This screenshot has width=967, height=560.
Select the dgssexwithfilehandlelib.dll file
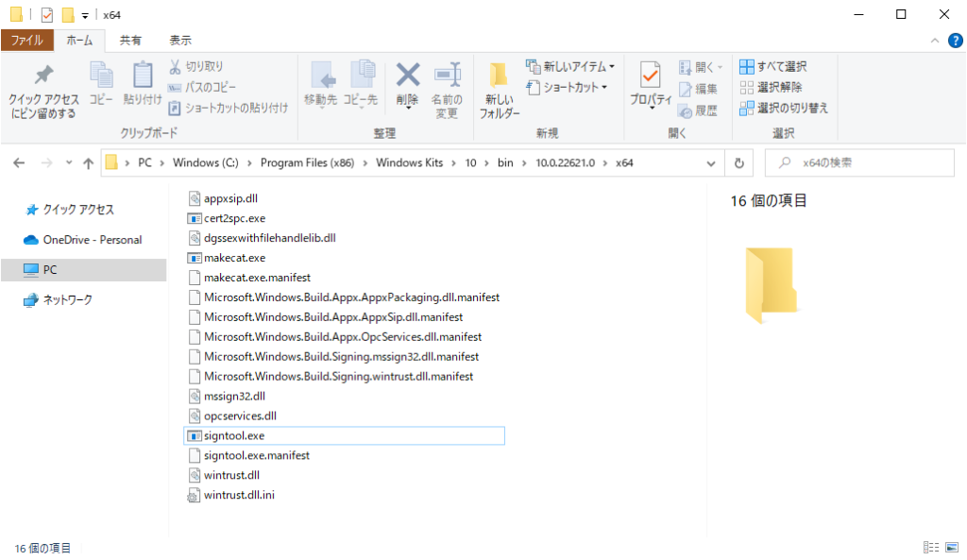pyautogui.click(x=263, y=238)
